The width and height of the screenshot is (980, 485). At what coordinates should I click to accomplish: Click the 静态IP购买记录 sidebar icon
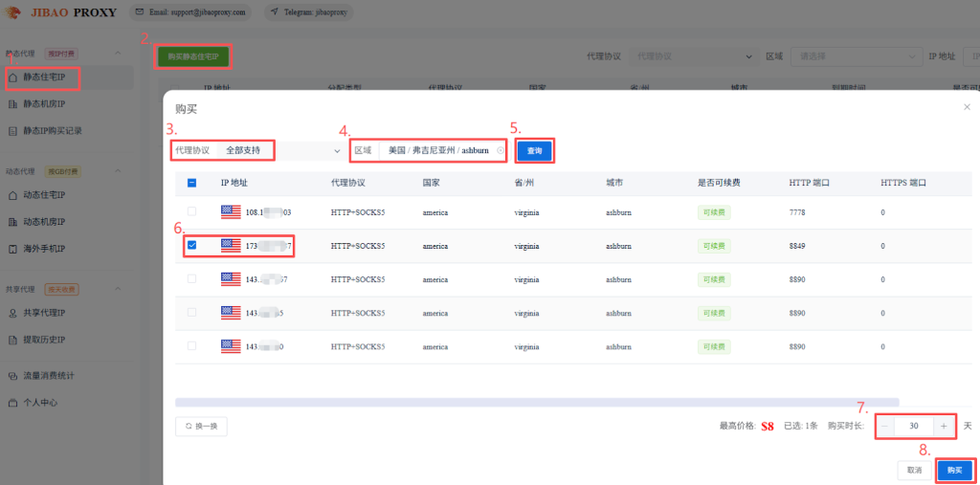(x=13, y=130)
